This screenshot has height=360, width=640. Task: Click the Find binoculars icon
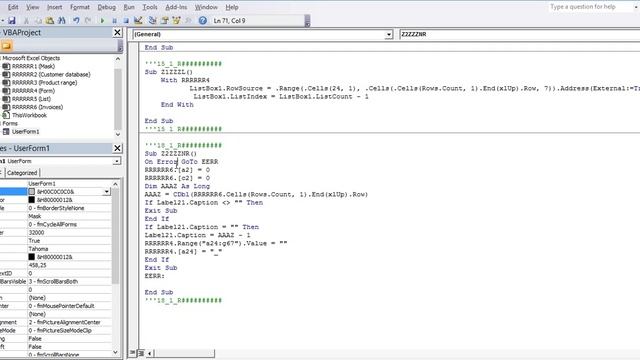click(x=62, y=20)
